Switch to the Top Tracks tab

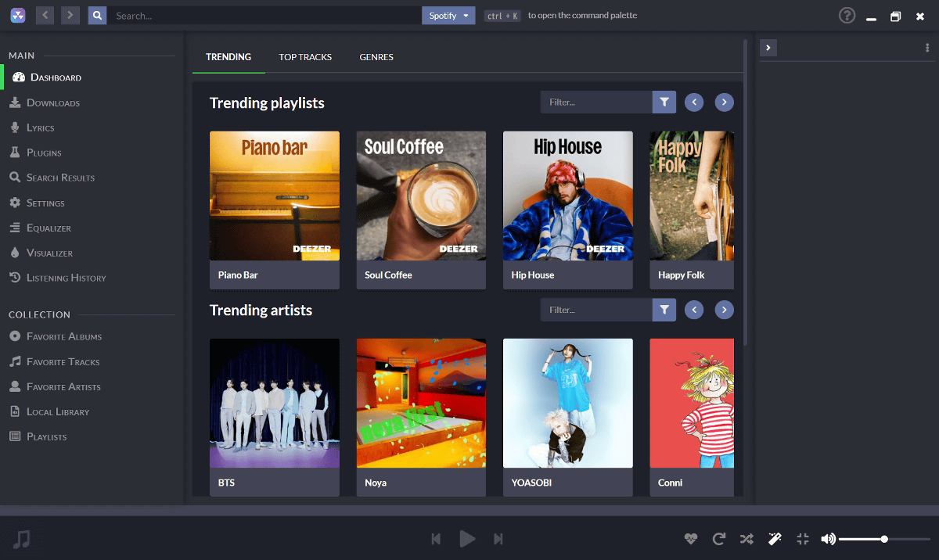point(305,57)
